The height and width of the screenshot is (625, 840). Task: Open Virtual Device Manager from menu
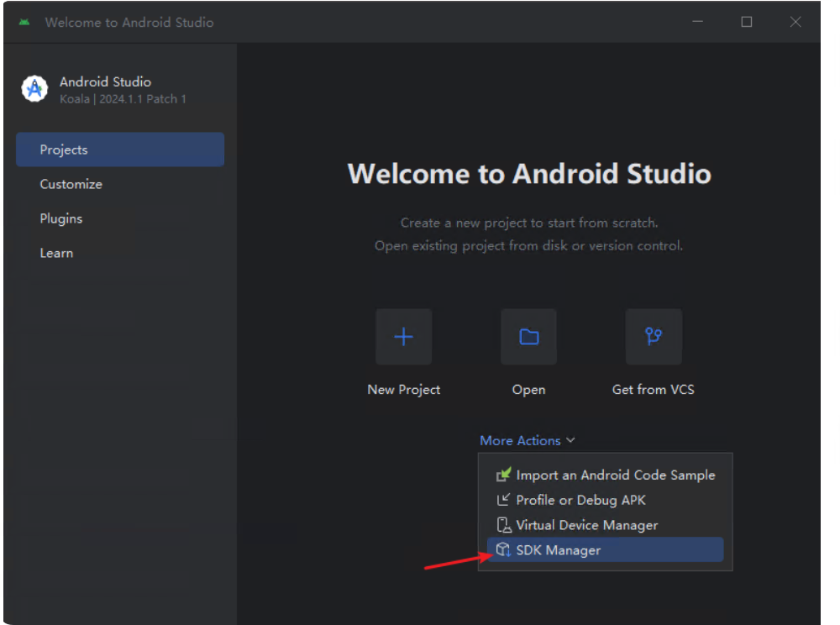click(x=606, y=525)
